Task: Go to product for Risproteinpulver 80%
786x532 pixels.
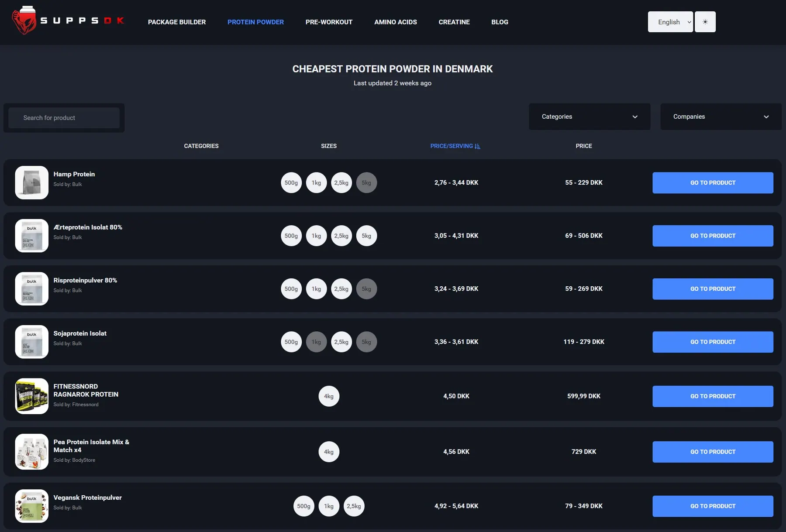Action: 713,289
